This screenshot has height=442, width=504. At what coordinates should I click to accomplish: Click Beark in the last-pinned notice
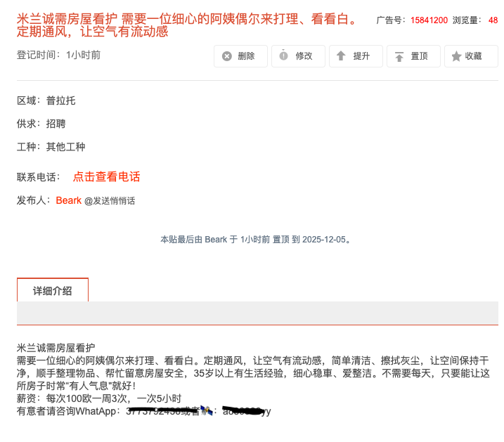pyautogui.click(x=216, y=240)
